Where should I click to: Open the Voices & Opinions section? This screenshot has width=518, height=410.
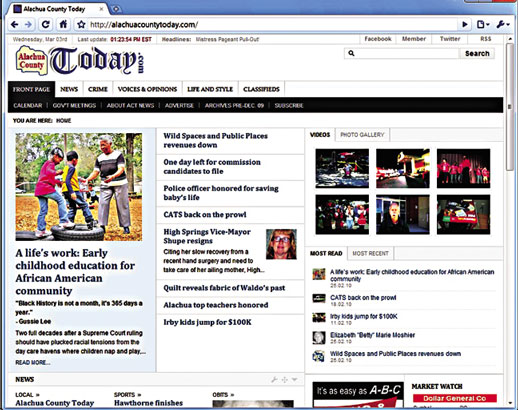pyautogui.click(x=147, y=89)
